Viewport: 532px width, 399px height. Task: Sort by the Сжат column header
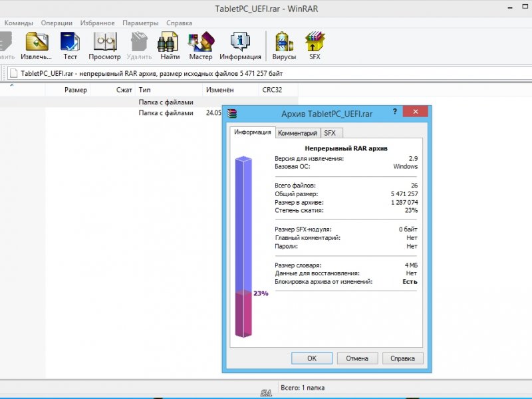click(x=112, y=90)
